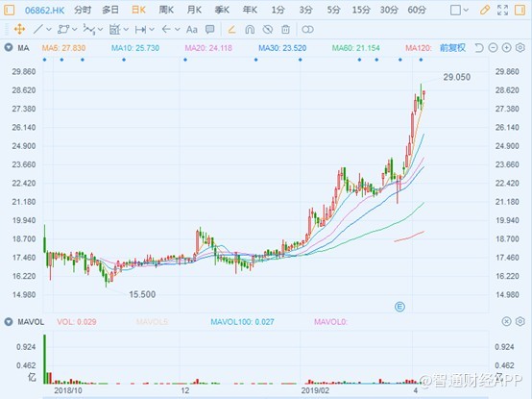Screen dimensions: 532x399
Task: Switch to 月K monthly chart
Action: click(194, 10)
